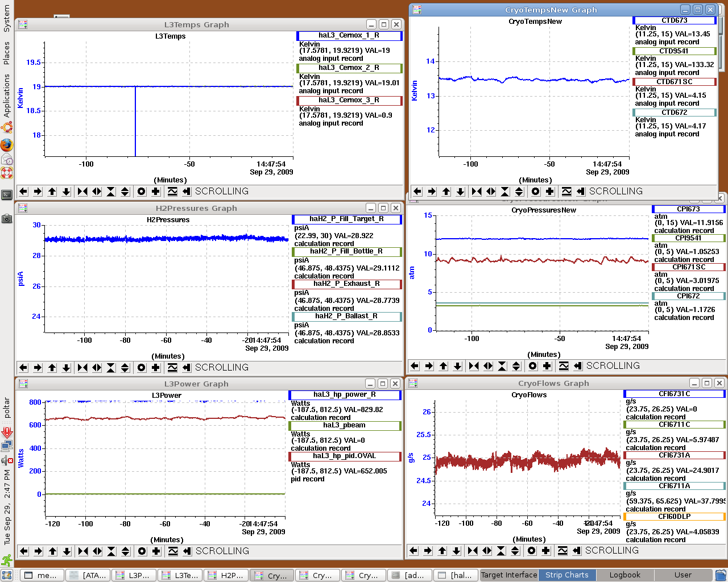Open the L3Te... taskbar window button
This screenshot has height=582, width=728.
click(180, 575)
